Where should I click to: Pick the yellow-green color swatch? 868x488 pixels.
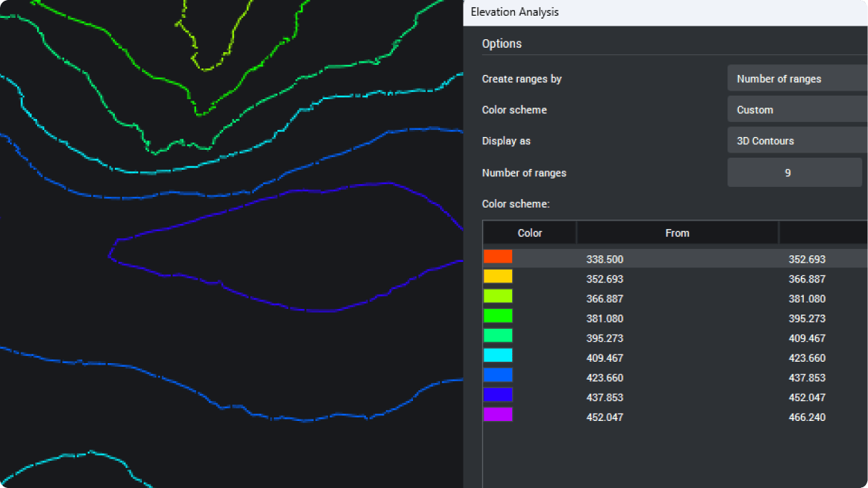(x=498, y=295)
